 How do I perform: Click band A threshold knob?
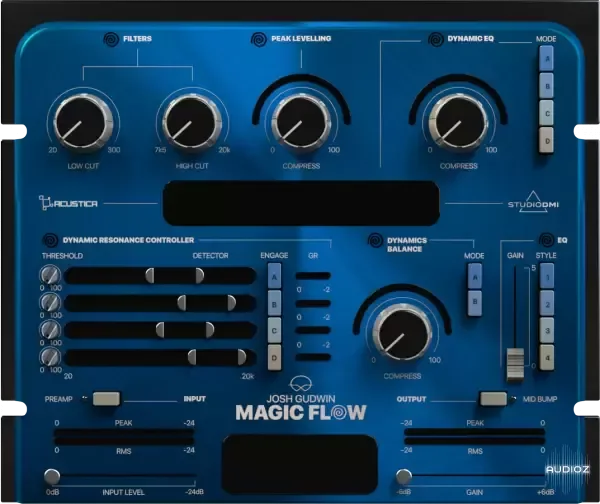51,275
